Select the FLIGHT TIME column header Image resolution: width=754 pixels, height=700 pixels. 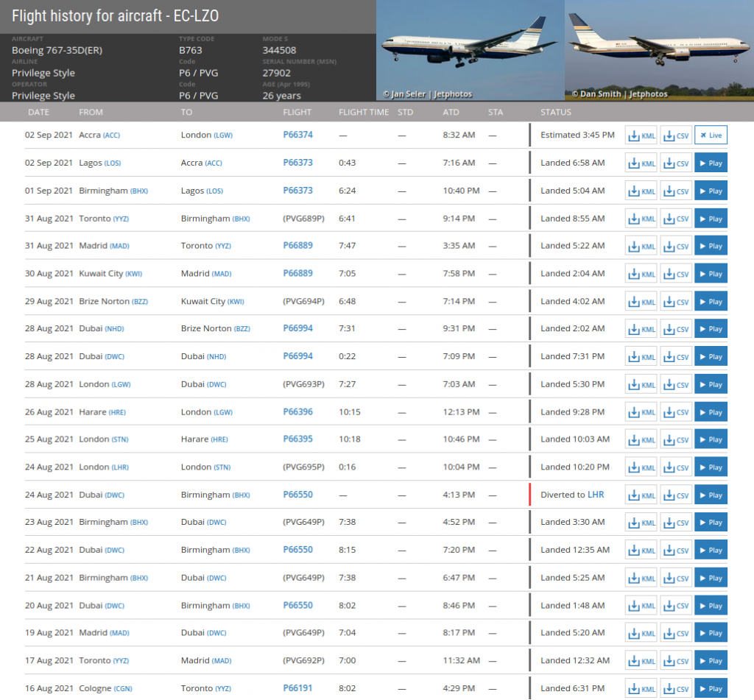[364, 112]
